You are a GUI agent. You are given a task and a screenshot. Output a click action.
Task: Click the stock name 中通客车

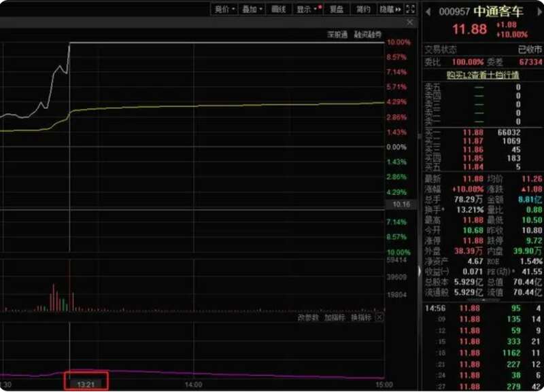click(x=498, y=12)
